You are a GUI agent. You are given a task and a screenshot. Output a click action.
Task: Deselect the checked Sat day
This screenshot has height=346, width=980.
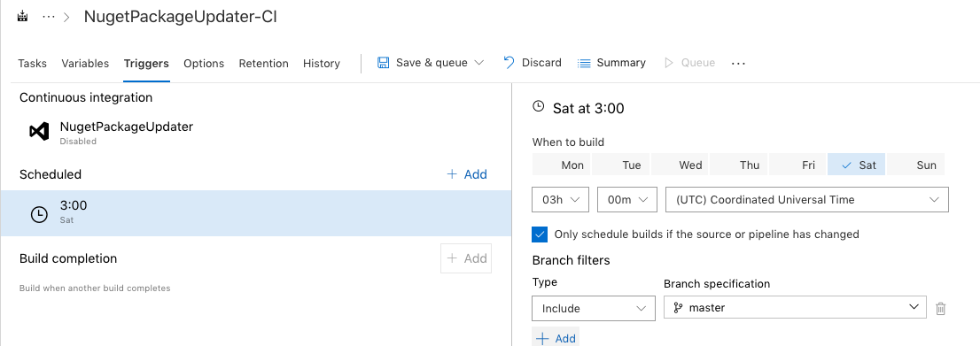coord(856,165)
